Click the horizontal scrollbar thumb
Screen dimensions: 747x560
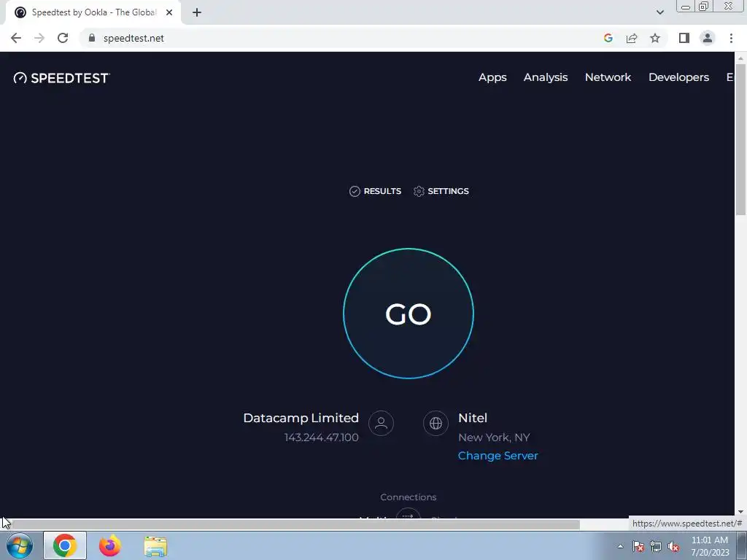295,524
